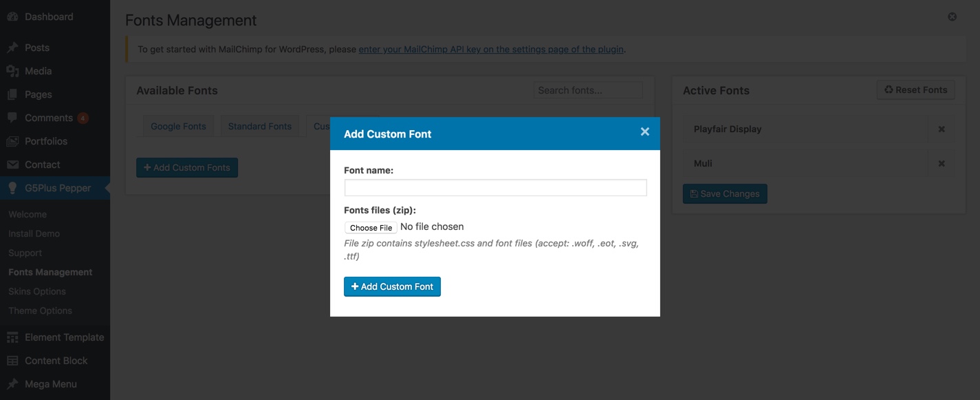Click the Choose File button
The image size is (980, 400).
click(371, 227)
